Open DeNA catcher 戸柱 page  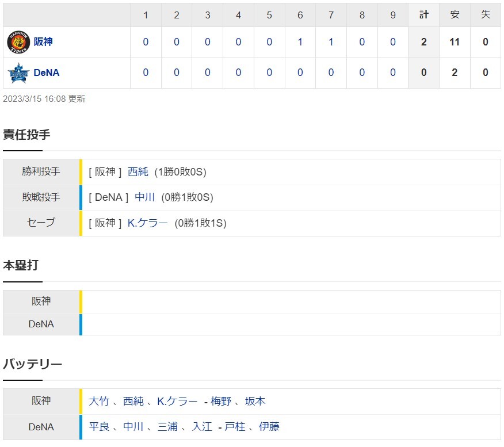[235, 427]
